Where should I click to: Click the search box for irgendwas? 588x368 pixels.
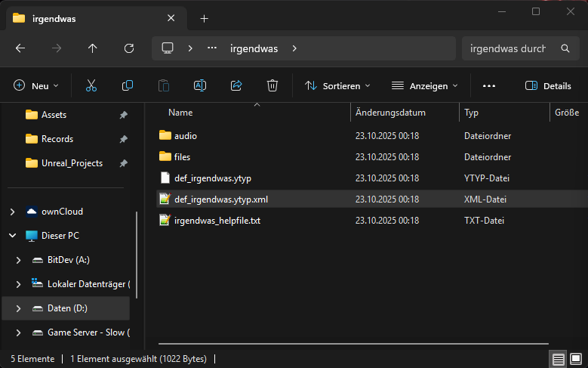pos(509,48)
